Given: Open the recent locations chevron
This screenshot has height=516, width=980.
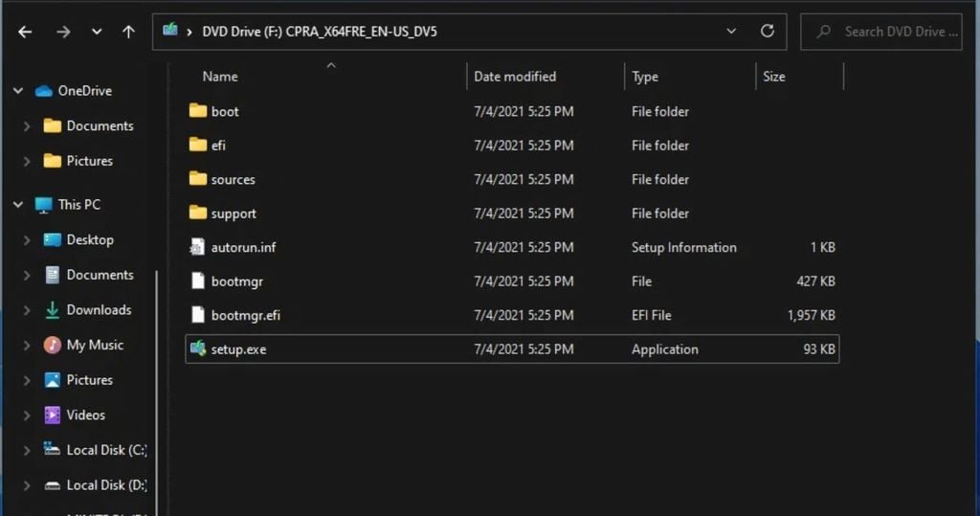Looking at the screenshot, I should point(97,32).
